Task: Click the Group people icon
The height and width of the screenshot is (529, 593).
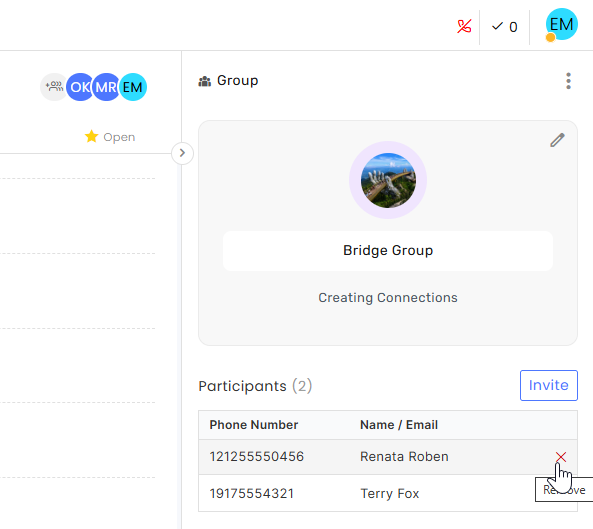Action: tap(205, 81)
